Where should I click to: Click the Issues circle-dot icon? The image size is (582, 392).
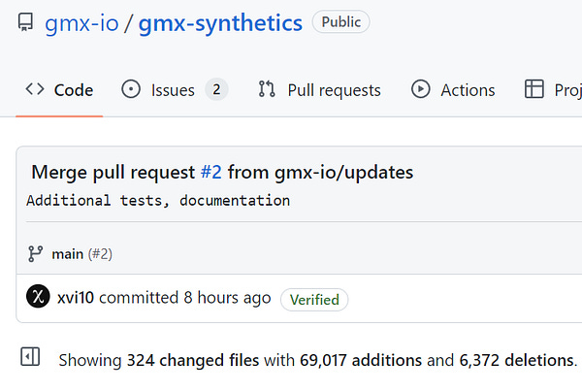131,89
